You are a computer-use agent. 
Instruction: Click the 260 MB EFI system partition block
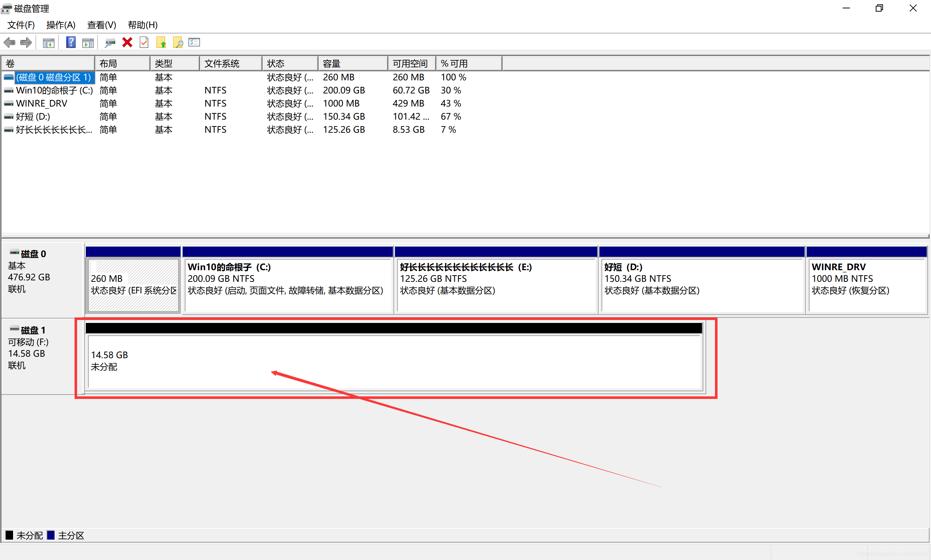pos(133,280)
